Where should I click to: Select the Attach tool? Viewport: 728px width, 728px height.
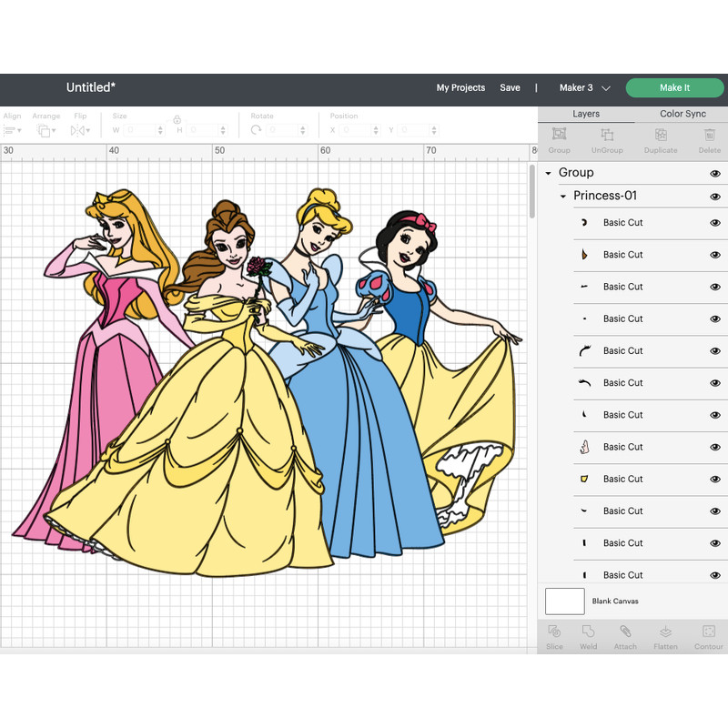pos(625,636)
